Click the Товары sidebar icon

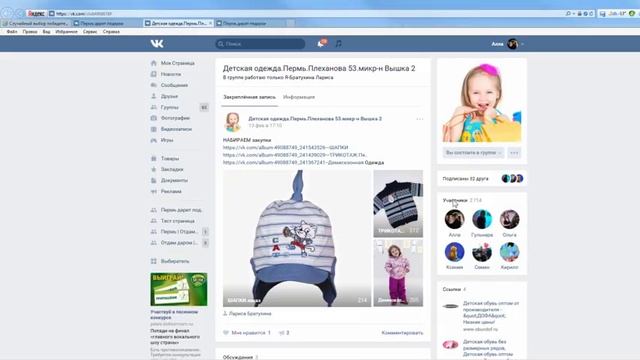(153, 158)
